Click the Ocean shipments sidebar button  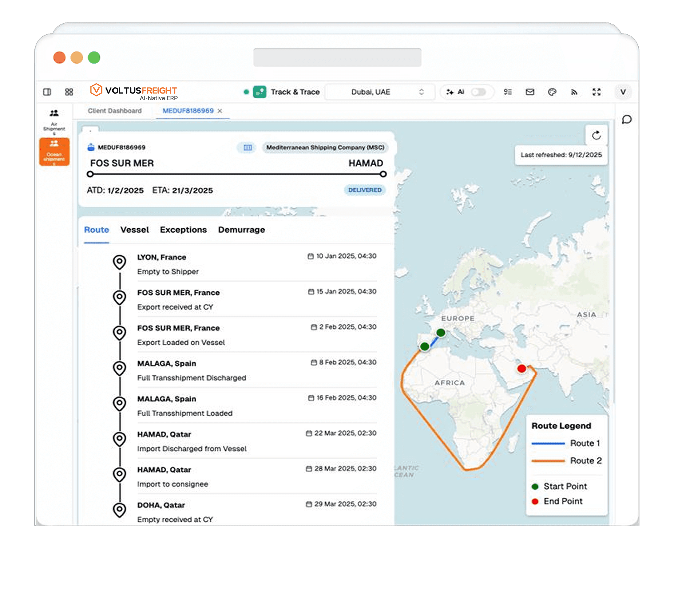point(54,151)
